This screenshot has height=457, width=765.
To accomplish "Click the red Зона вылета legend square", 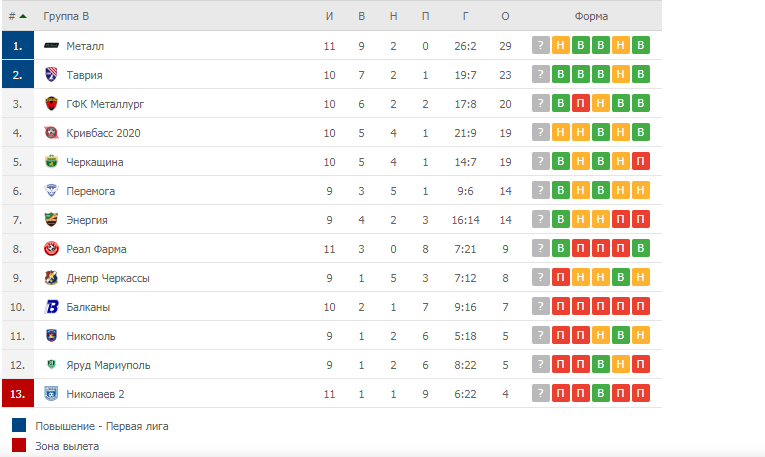I will pos(19,446).
